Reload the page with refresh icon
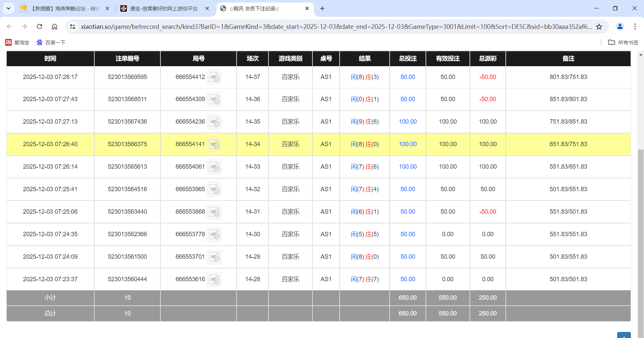 (x=39, y=27)
